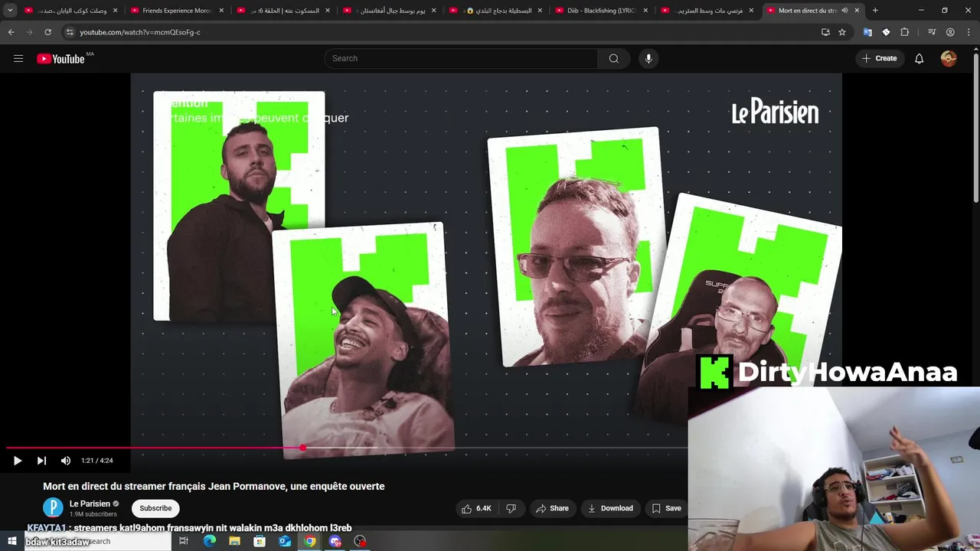Open the Chrome three-dot menu
This screenshot has width=980, height=551.
point(969,32)
